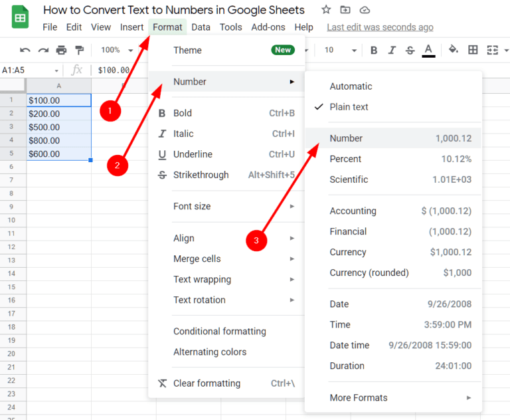Click the print icon
This screenshot has width=510, height=420.
click(61, 50)
